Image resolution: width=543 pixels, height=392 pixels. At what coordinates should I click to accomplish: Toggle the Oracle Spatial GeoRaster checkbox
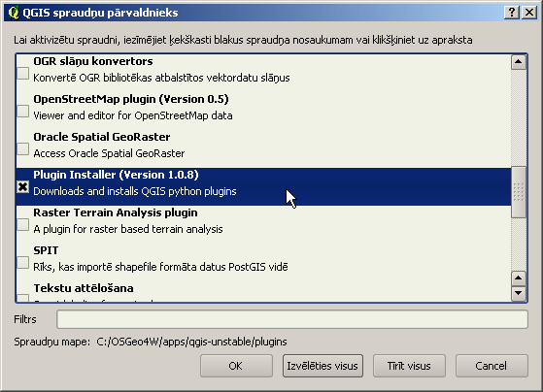click(x=23, y=148)
